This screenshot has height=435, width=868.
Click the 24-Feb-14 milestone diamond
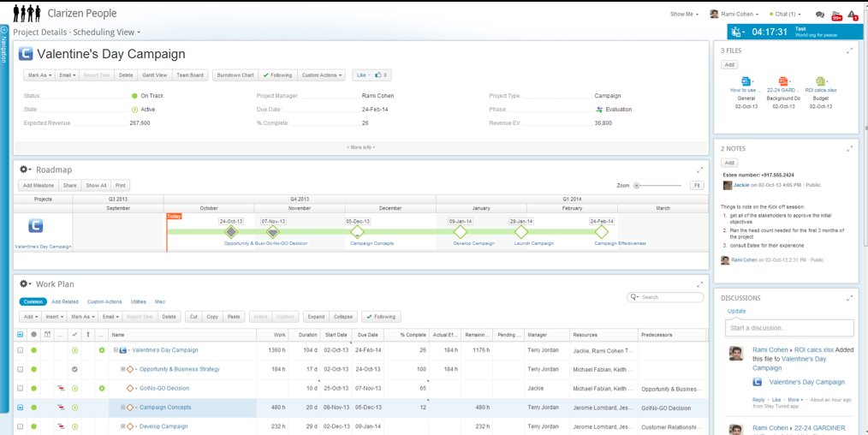pos(602,231)
